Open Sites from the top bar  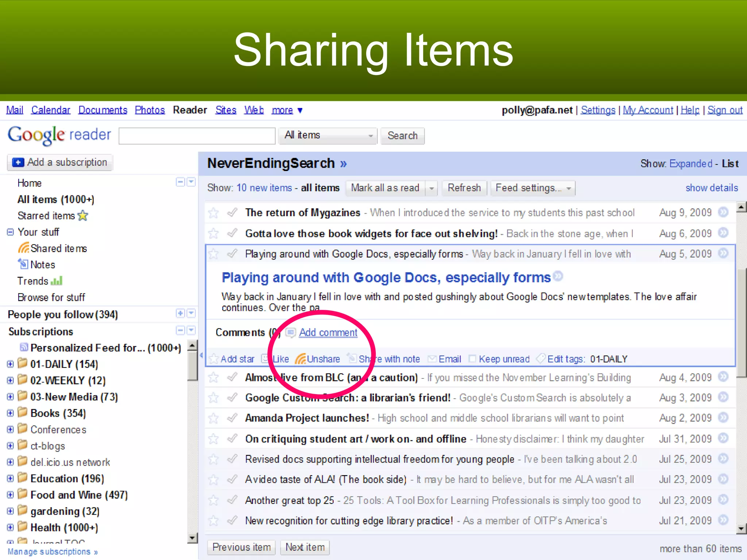(226, 110)
